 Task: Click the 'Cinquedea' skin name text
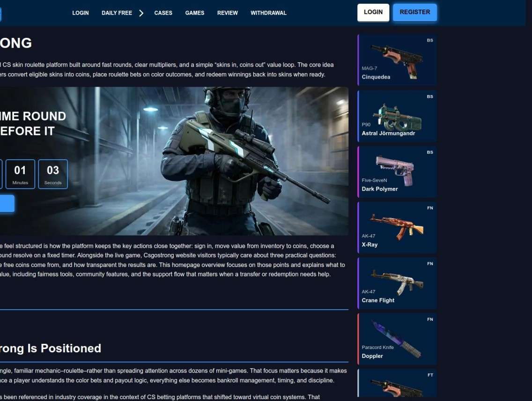pos(376,77)
